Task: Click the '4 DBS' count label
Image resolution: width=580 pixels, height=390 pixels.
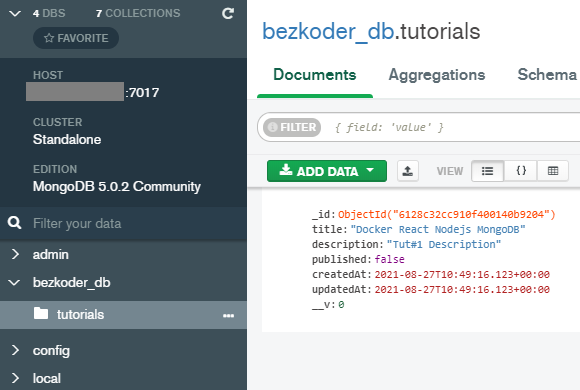Action: click(49, 13)
